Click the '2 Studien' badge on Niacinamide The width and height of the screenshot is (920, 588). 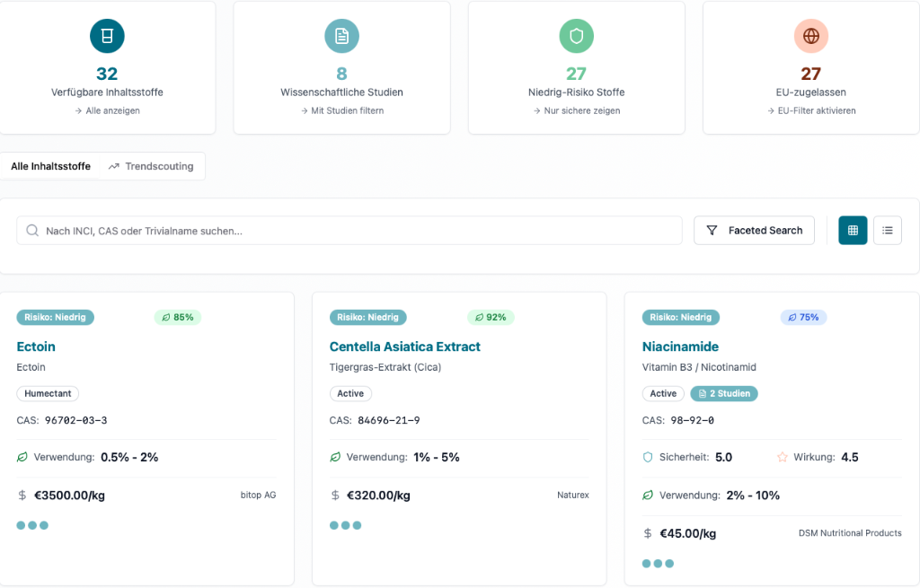(723, 393)
